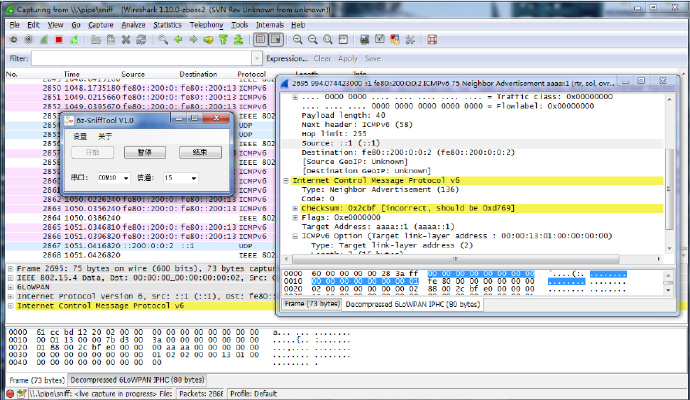Select Target Address: aaaa::1 row
690x400 pixels.
(378, 227)
